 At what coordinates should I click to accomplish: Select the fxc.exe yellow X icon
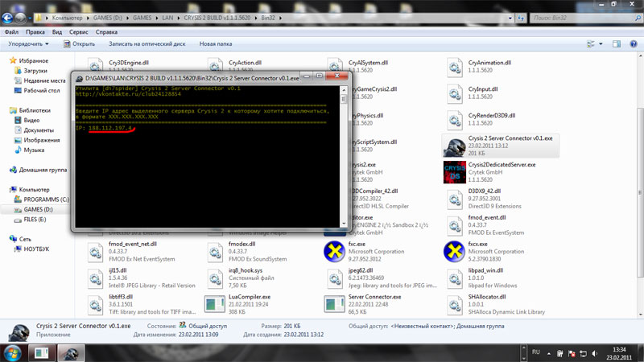pyautogui.click(x=334, y=252)
